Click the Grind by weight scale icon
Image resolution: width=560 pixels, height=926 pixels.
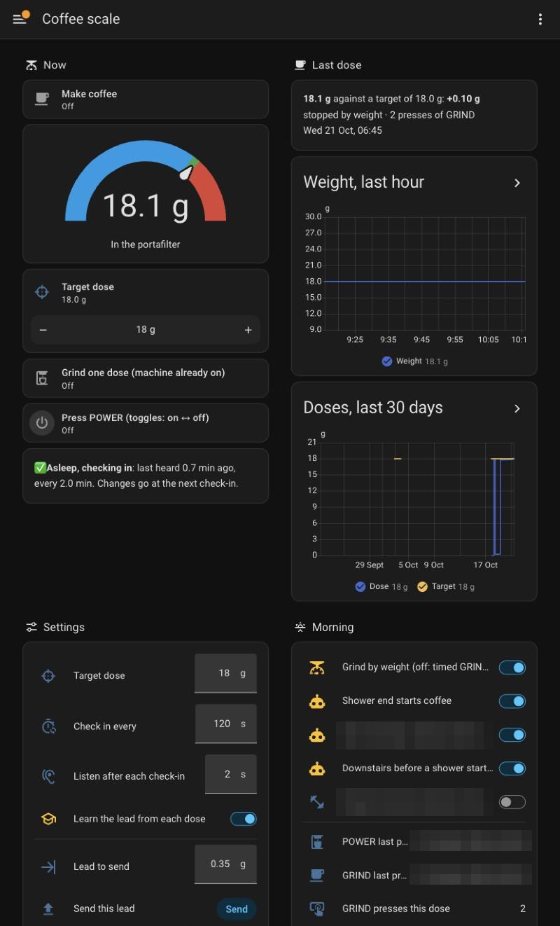pos(317,668)
